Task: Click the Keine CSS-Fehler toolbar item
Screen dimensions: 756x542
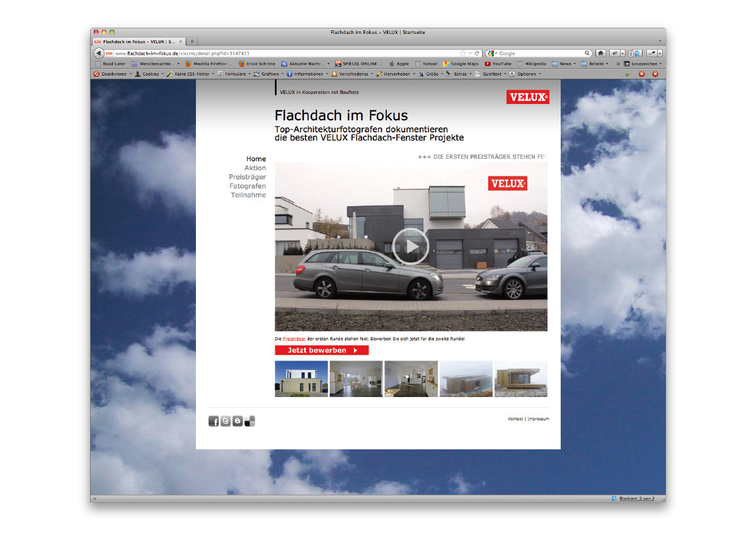Action: pos(190,74)
